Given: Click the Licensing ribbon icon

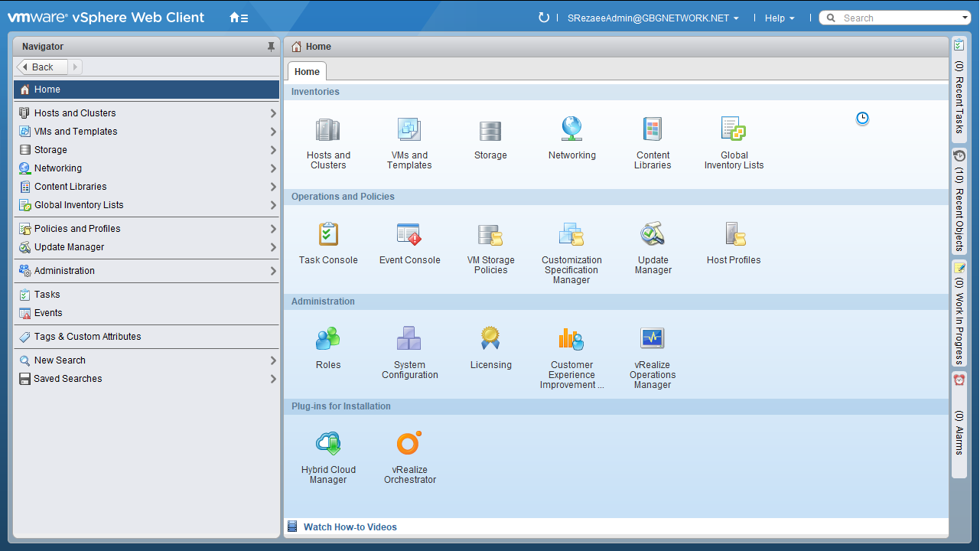Looking at the screenshot, I should tap(490, 339).
